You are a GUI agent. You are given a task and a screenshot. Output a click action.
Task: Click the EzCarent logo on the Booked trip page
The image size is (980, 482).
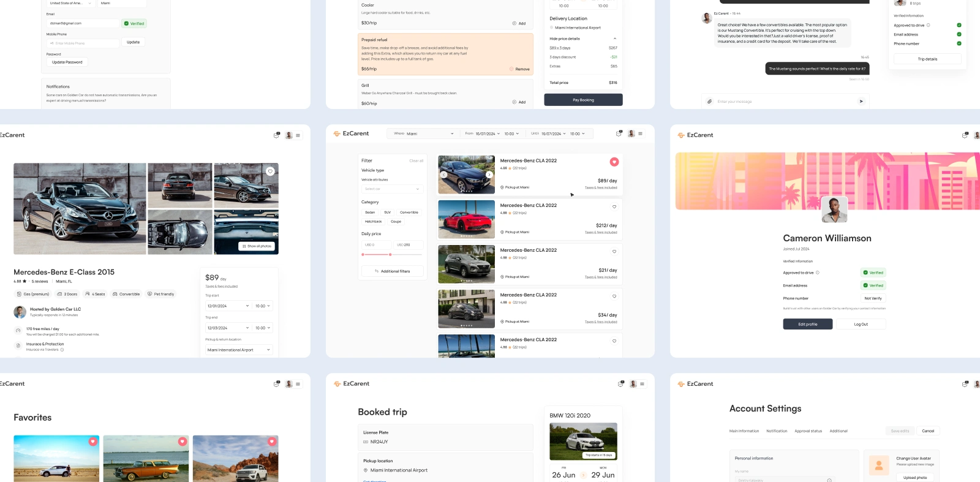tap(352, 384)
